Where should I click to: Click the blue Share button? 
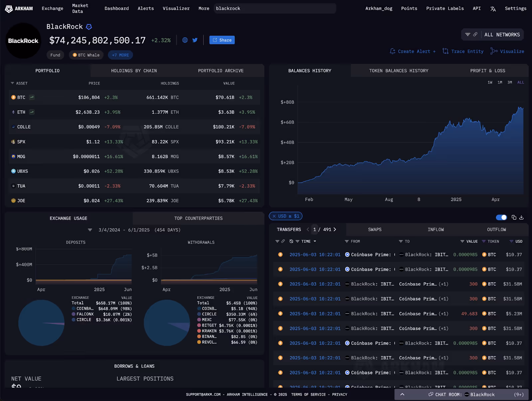tap(222, 40)
